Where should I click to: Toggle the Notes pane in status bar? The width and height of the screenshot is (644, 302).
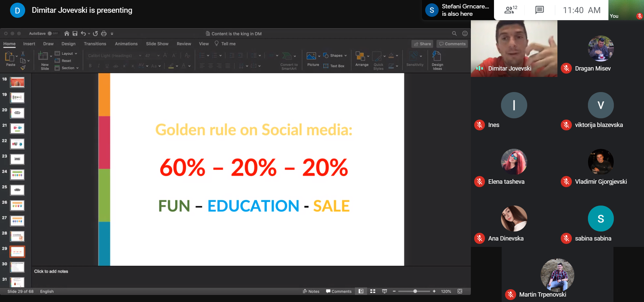click(x=311, y=291)
